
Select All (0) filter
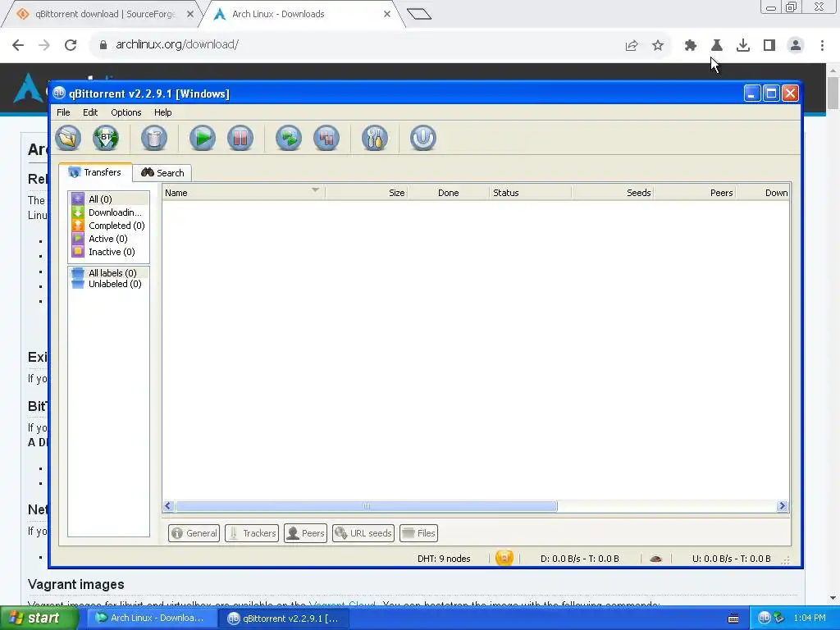pyautogui.click(x=109, y=199)
